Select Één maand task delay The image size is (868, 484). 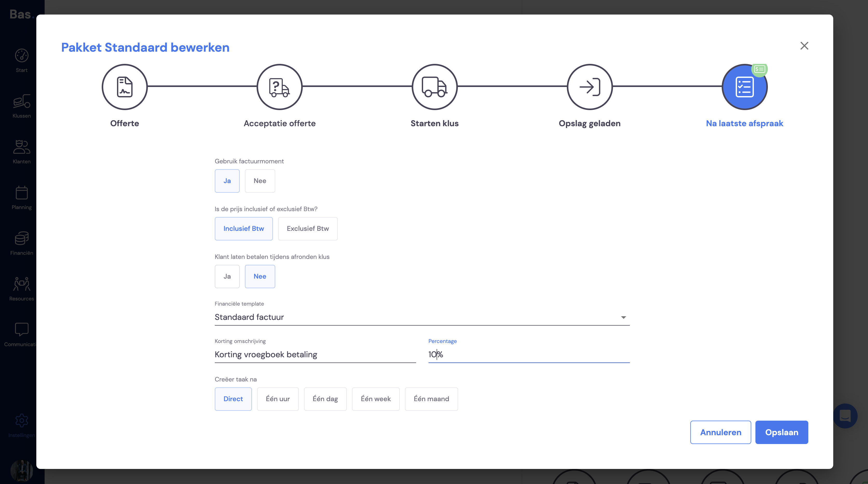pos(431,399)
